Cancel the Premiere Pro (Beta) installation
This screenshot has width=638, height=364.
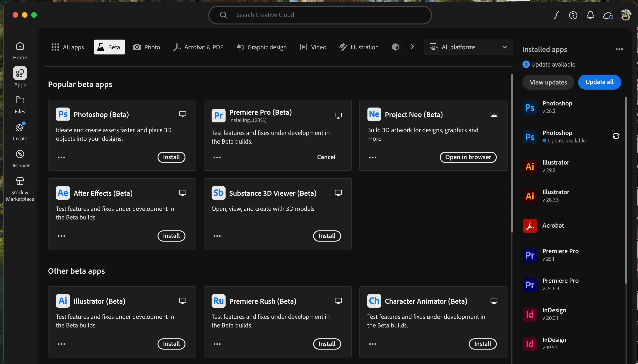pyautogui.click(x=326, y=157)
